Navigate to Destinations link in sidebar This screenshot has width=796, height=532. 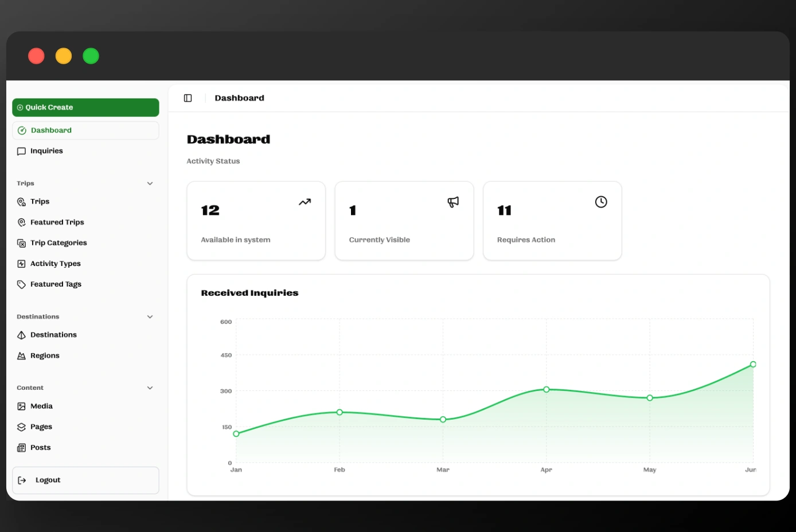click(85, 335)
